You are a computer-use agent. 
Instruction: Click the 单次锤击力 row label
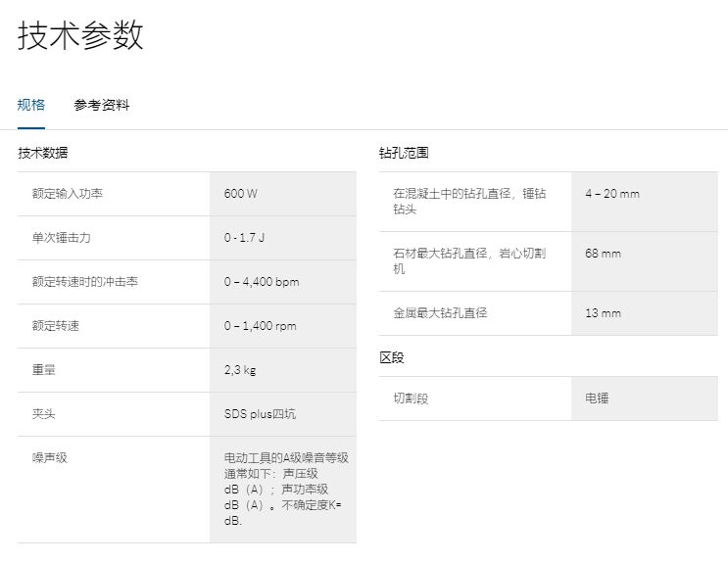[62, 238]
